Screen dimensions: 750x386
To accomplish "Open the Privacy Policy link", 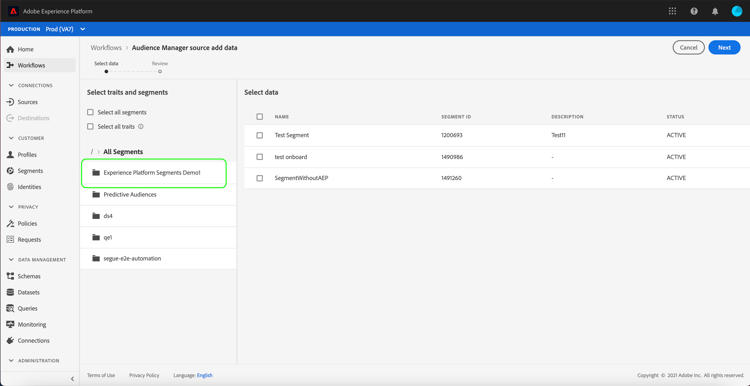I will coord(144,375).
